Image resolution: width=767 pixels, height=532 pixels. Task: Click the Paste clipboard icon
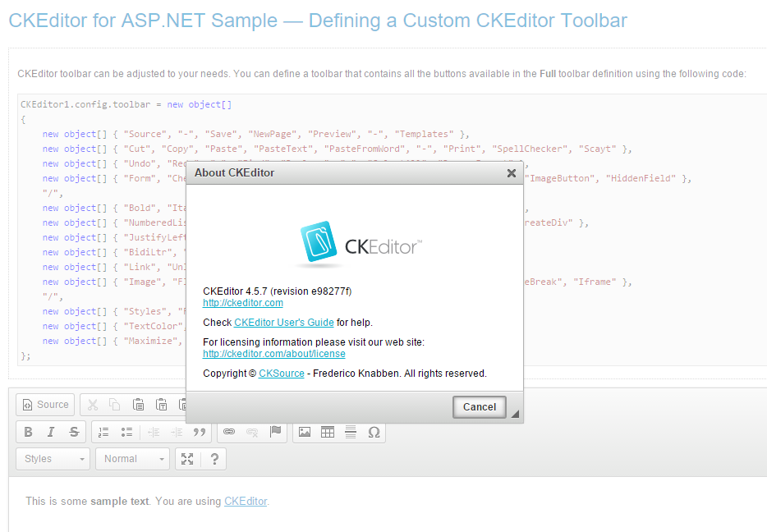139,405
